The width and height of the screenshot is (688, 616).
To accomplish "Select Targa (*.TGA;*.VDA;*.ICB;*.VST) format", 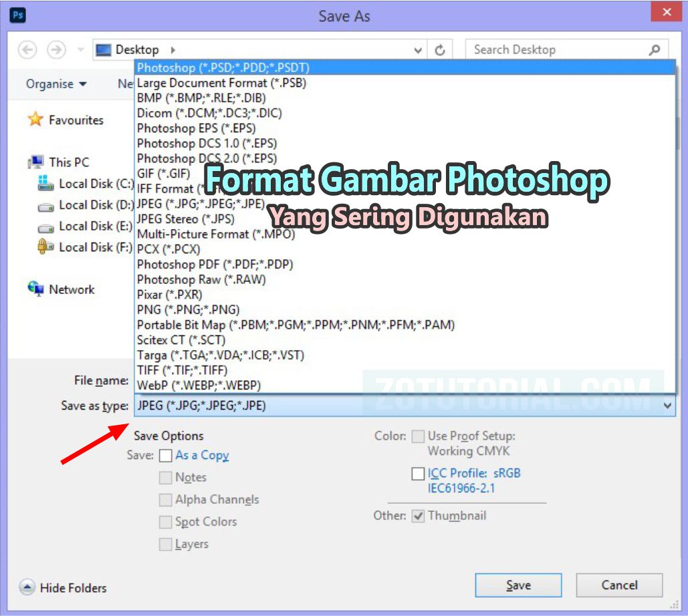I will [405, 355].
